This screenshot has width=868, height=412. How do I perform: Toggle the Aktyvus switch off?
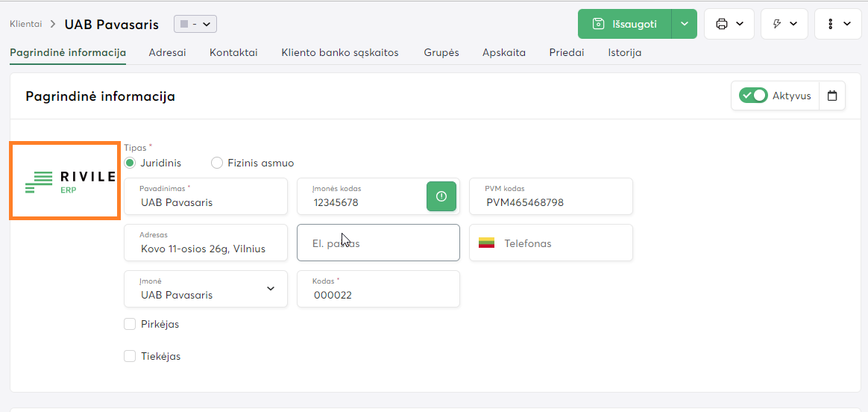753,96
